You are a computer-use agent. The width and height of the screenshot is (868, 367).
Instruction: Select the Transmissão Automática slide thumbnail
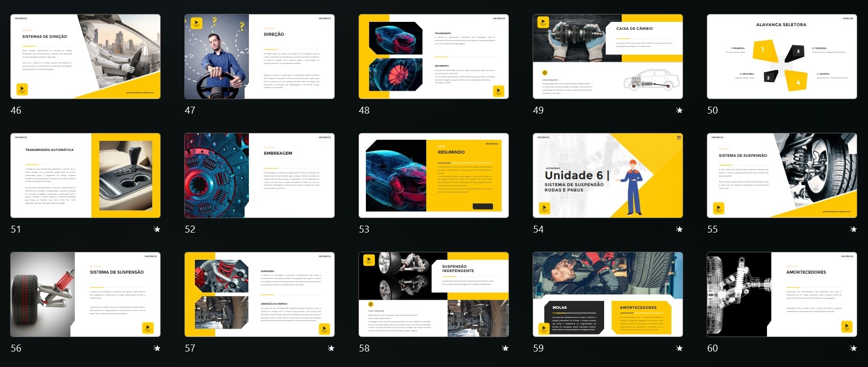(85, 175)
